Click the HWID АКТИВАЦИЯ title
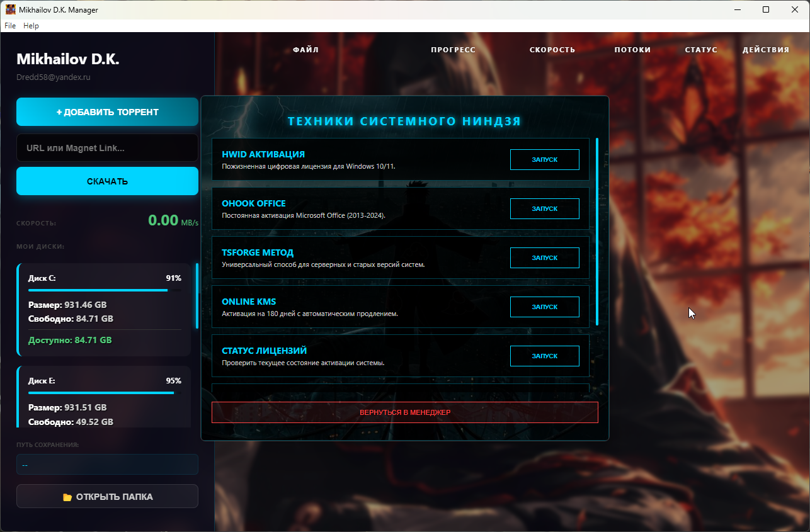This screenshot has height=532, width=810. (x=263, y=154)
